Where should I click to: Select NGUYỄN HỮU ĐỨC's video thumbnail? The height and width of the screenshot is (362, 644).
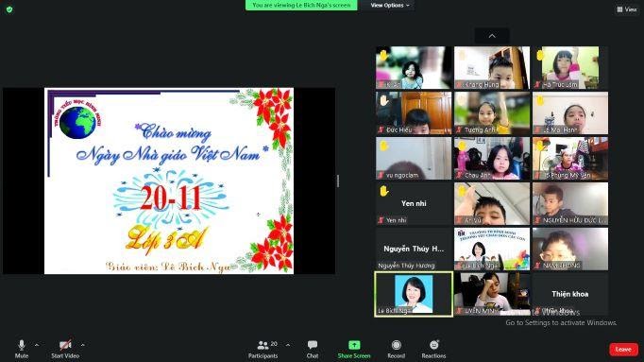point(570,203)
